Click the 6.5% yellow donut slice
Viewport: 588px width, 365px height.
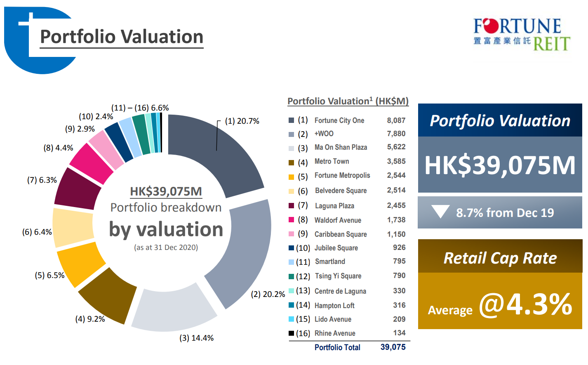(x=80, y=264)
